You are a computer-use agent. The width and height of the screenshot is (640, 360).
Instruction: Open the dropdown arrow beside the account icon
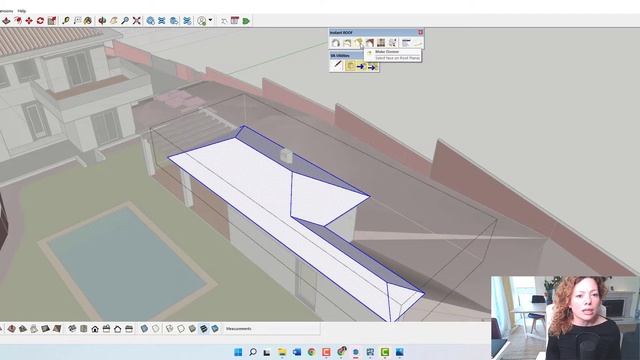pos(211,20)
